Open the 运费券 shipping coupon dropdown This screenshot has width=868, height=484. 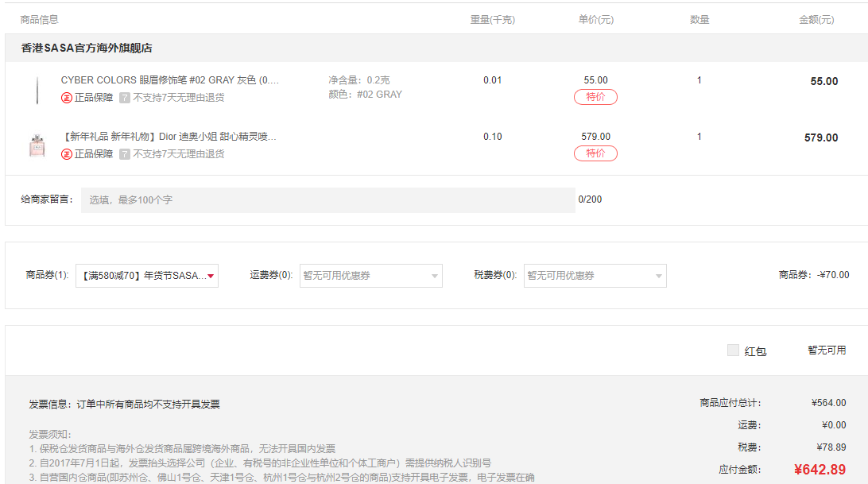(x=371, y=276)
